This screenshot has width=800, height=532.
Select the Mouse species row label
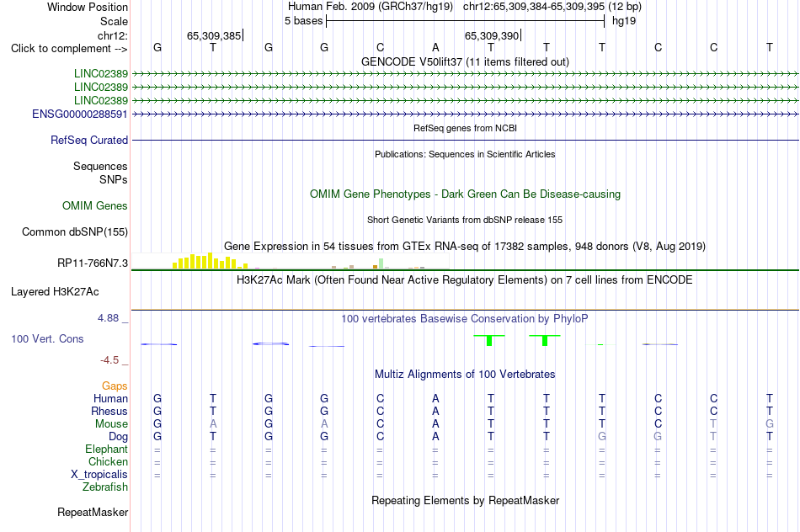112,424
